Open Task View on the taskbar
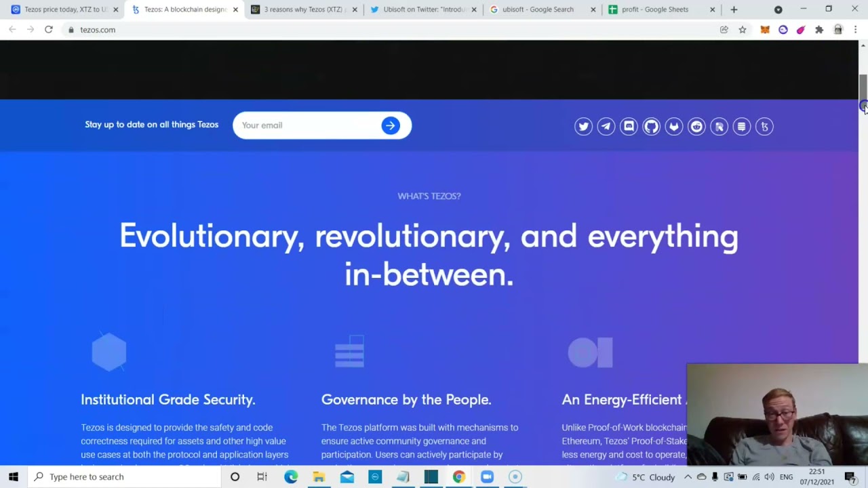 pyautogui.click(x=262, y=476)
